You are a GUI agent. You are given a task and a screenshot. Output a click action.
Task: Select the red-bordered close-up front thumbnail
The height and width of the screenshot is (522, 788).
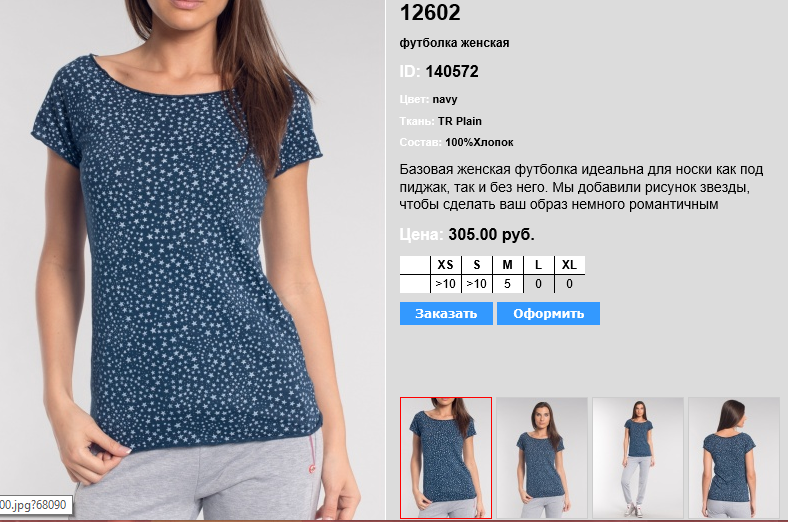coord(446,458)
